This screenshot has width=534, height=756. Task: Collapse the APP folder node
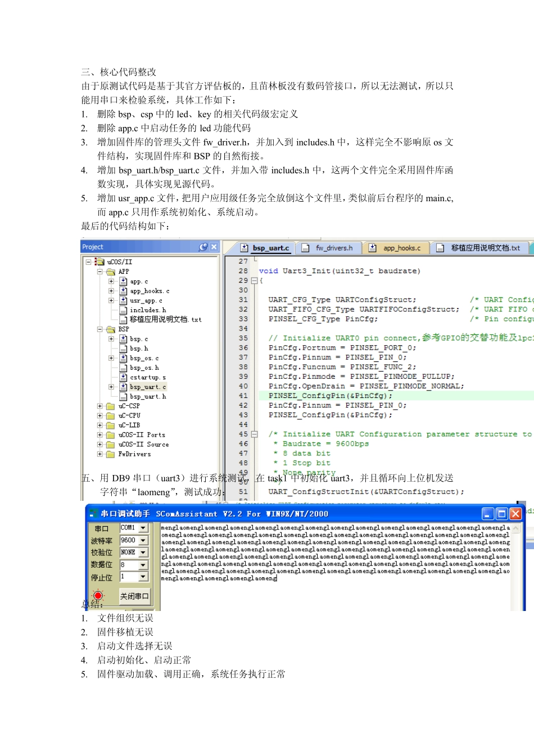99,271
